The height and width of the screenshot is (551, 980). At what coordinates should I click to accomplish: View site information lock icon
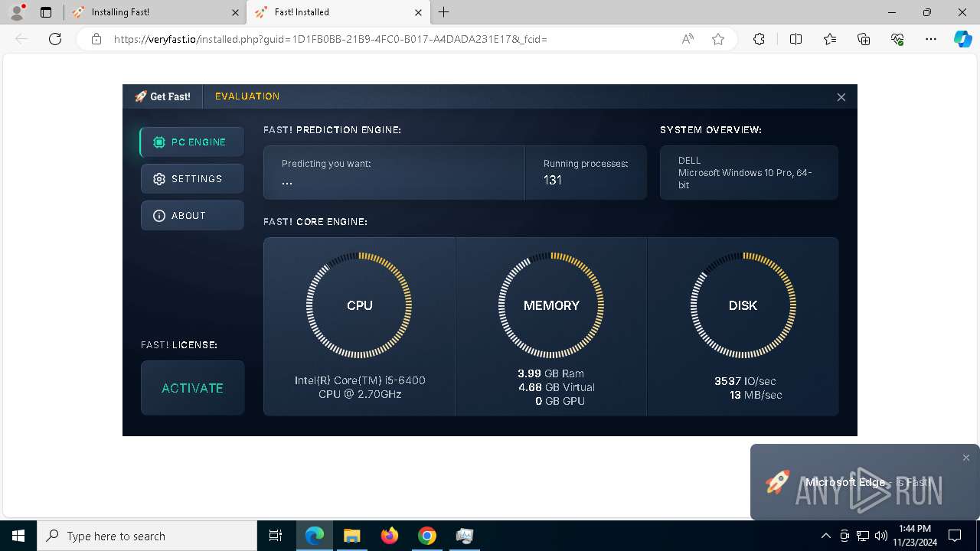pos(96,39)
